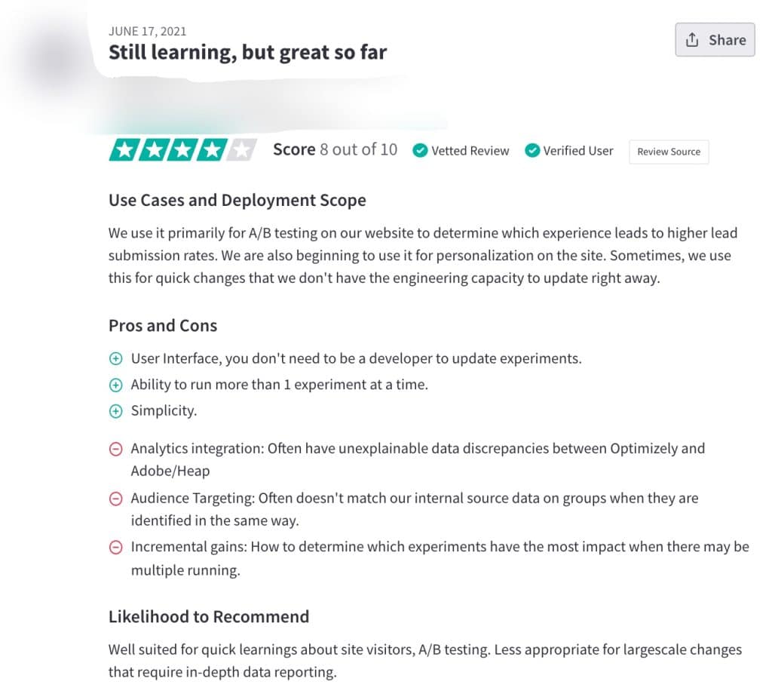Viewport: 772px width, 700px height.
Task: Click the Review Source button
Action: (669, 152)
